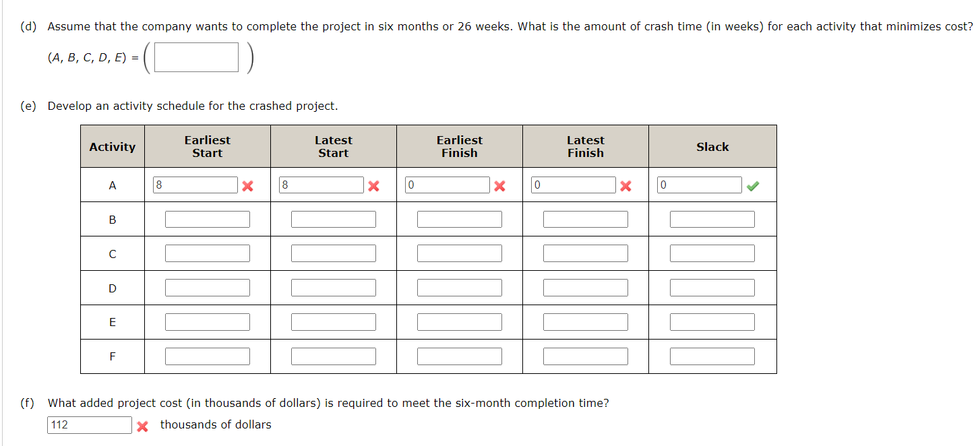Click the red X beside the 112 answer
Viewport: 980px width, 446px height.
142,426
